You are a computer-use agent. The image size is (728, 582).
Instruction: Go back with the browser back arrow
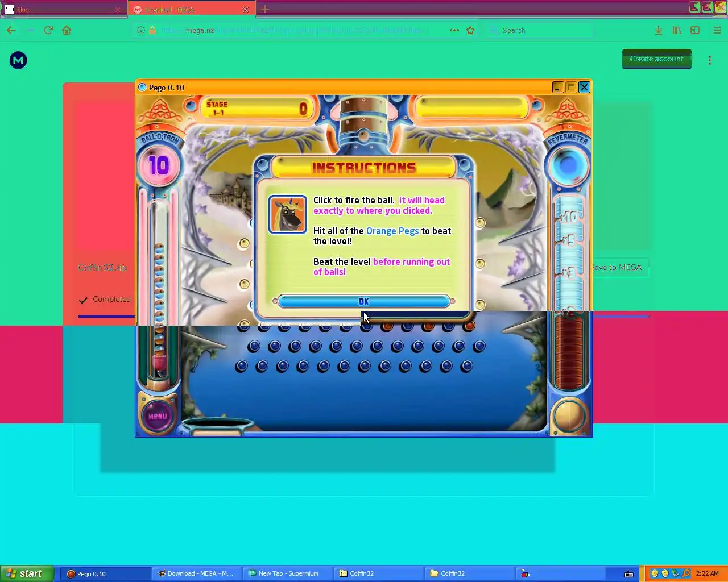pyautogui.click(x=11, y=30)
